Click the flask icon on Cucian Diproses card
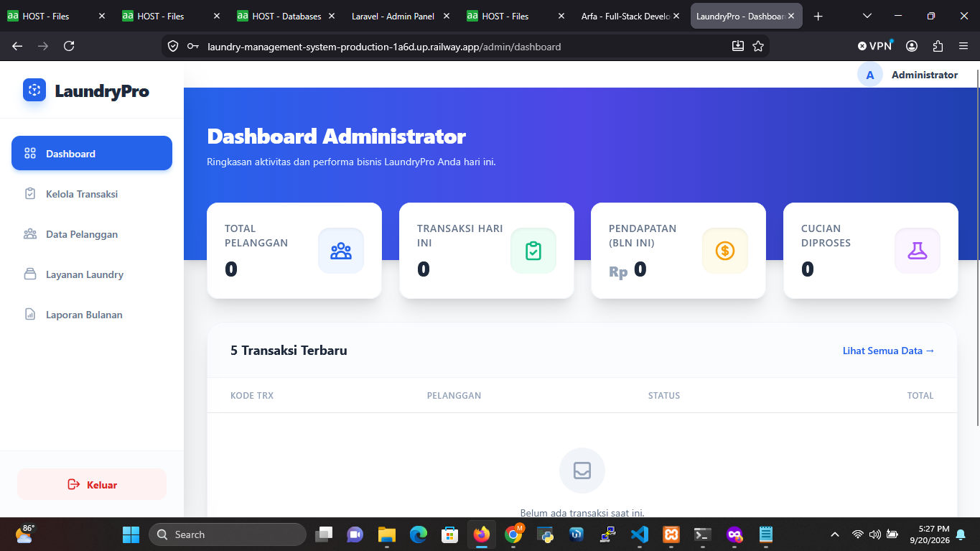This screenshot has height=551, width=980. [918, 251]
